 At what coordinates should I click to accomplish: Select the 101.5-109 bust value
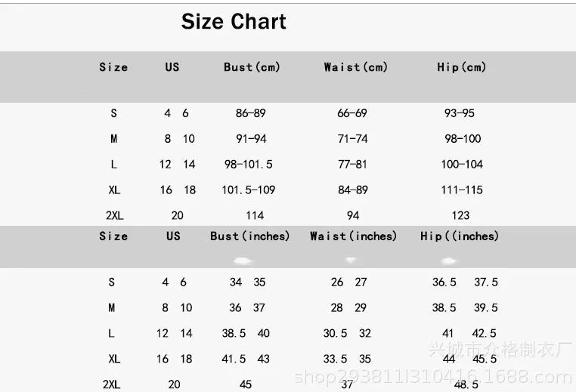point(247,190)
